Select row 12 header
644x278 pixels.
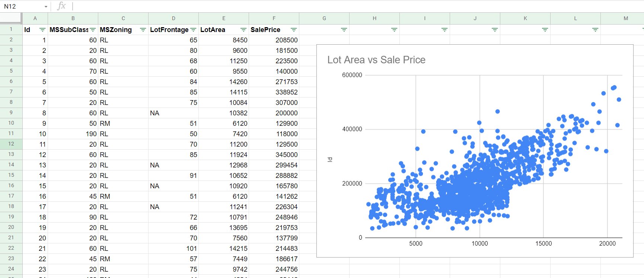pyautogui.click(x=11, y=144)
